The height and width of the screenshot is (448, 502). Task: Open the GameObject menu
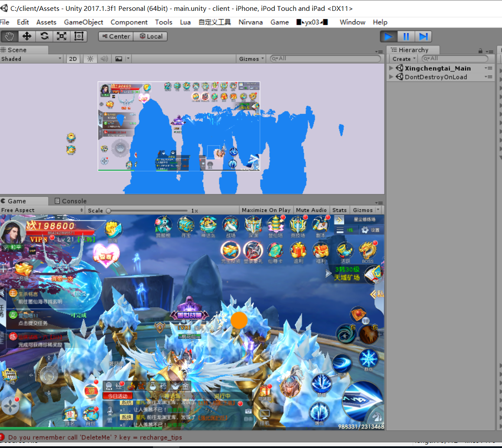pyautogui.click(x=83, y=22)
